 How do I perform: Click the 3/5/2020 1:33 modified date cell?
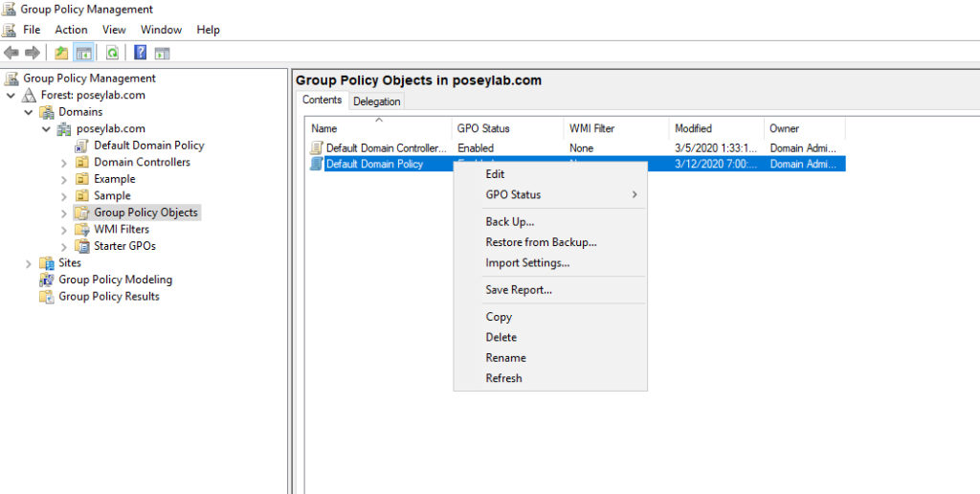pyautogui.click(x=716, y=148)
